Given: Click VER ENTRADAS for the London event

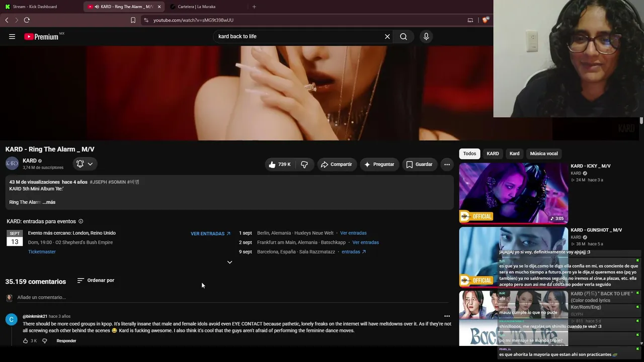Looking at the screenshot, I should (210, 234).
